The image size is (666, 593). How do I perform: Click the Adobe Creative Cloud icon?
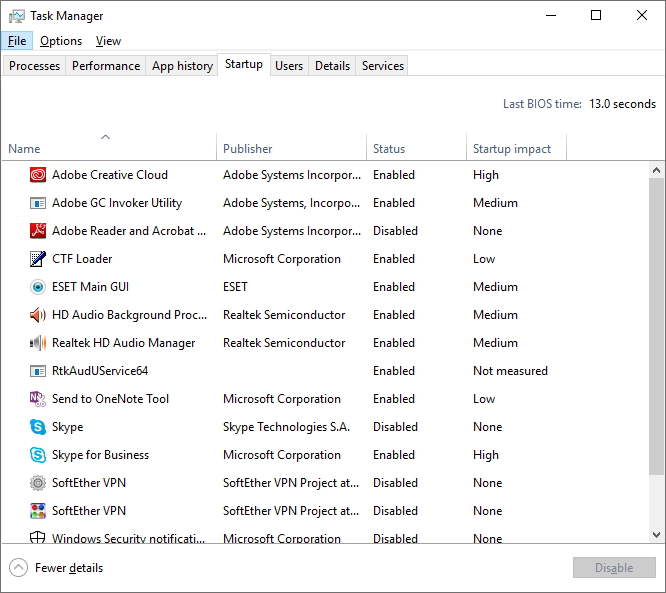tap(38, 175)
